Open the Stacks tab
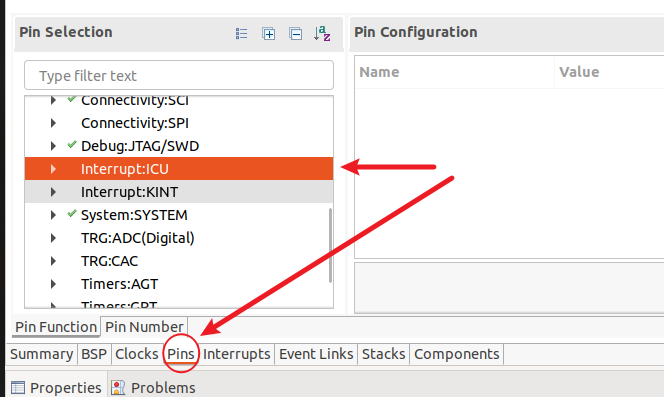The width and height of the screenshot is (664, 397). 384,354
